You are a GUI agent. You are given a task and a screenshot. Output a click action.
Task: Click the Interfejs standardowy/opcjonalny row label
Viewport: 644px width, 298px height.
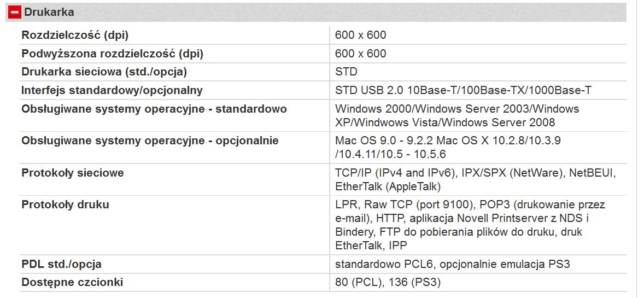pos(112,91)
